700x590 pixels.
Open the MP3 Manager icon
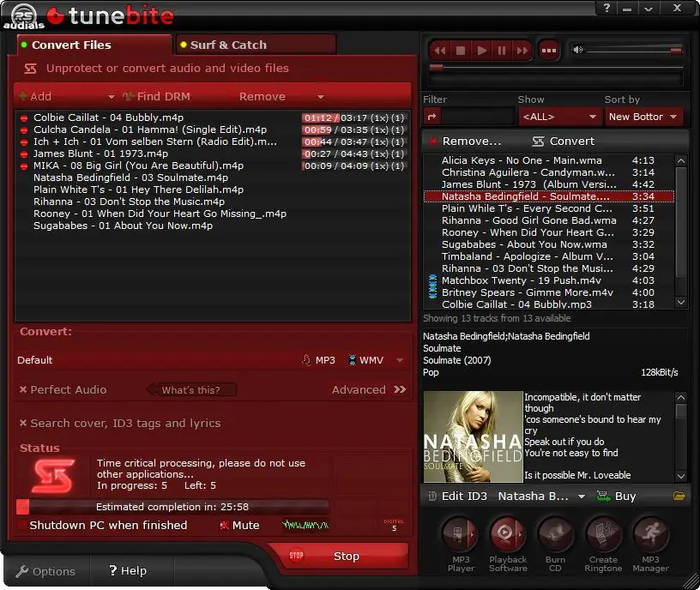coord(650,533)
